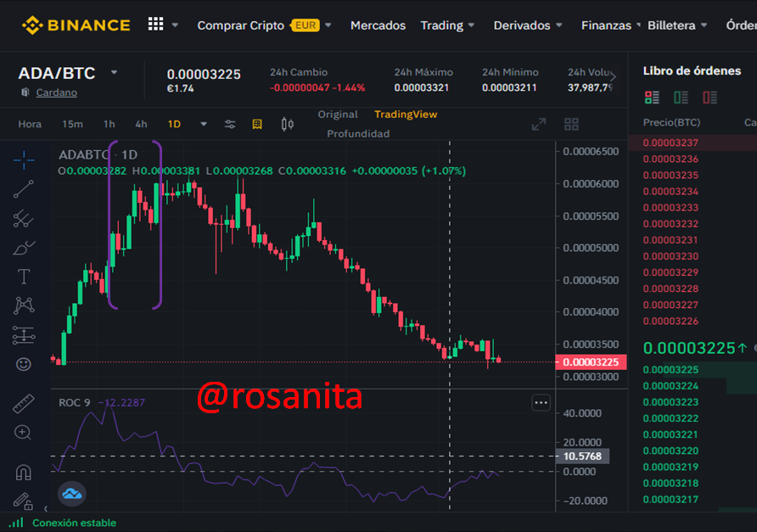Screen dimensions: 757x532
Task: Select the 4h interval
Action: tap(141, 124)
